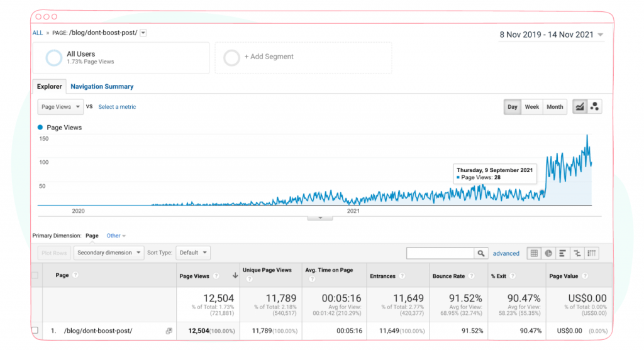Switch to pivot table view icon
The width and height of the screenshot is (644, 350).
point(591,253)
